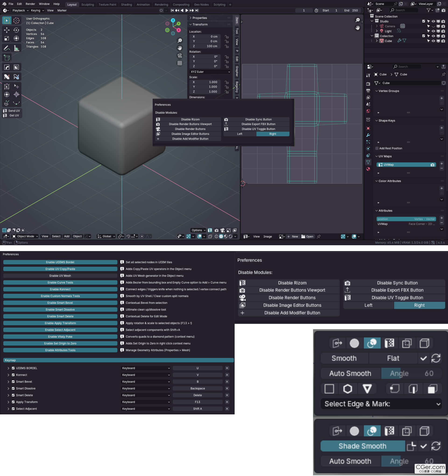Click the Enable UV Mesh button
Image resolution: width=448 pixels, height=476 pixels.
click(60, 276)
